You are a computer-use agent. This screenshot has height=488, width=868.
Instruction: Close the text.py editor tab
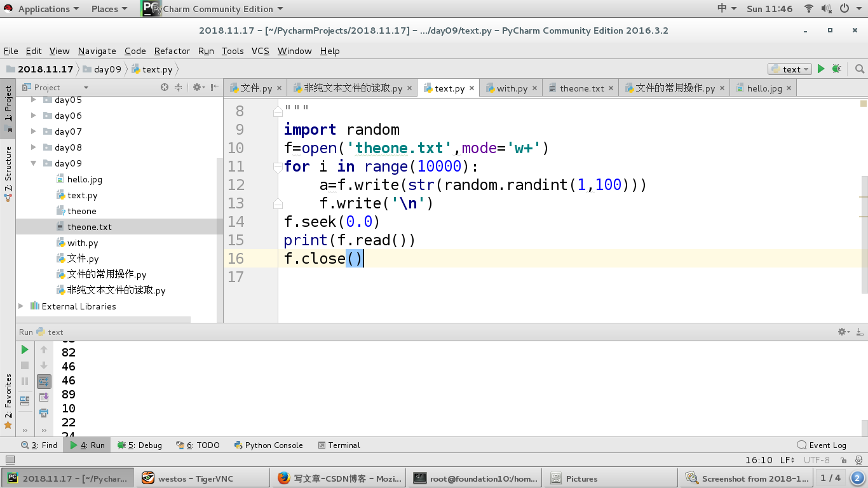472,88
